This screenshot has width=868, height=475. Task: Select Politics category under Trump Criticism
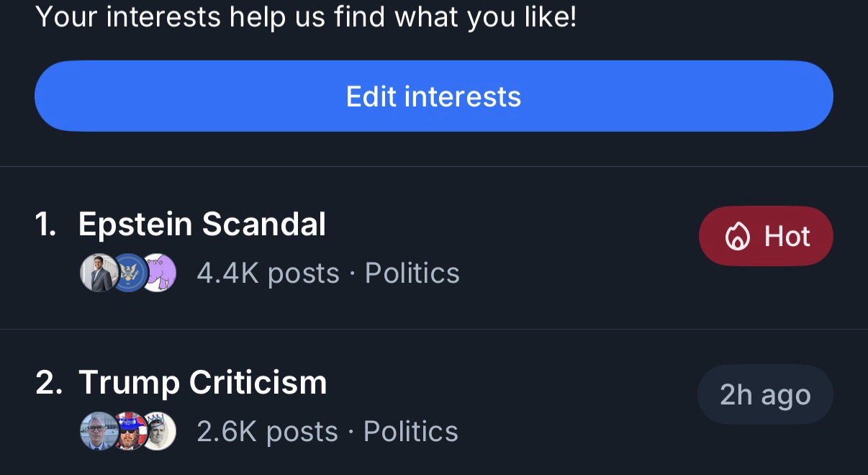(411, 432)
